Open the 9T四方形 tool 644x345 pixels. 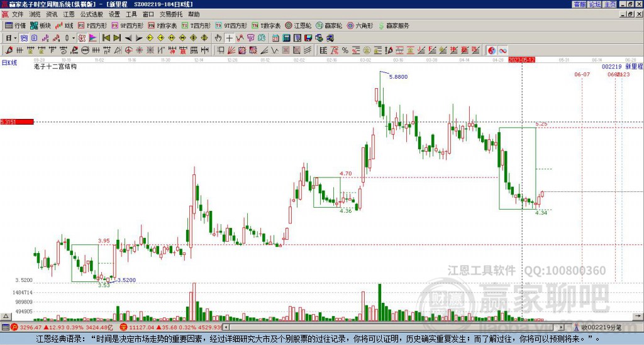click(x=231, y=25)
